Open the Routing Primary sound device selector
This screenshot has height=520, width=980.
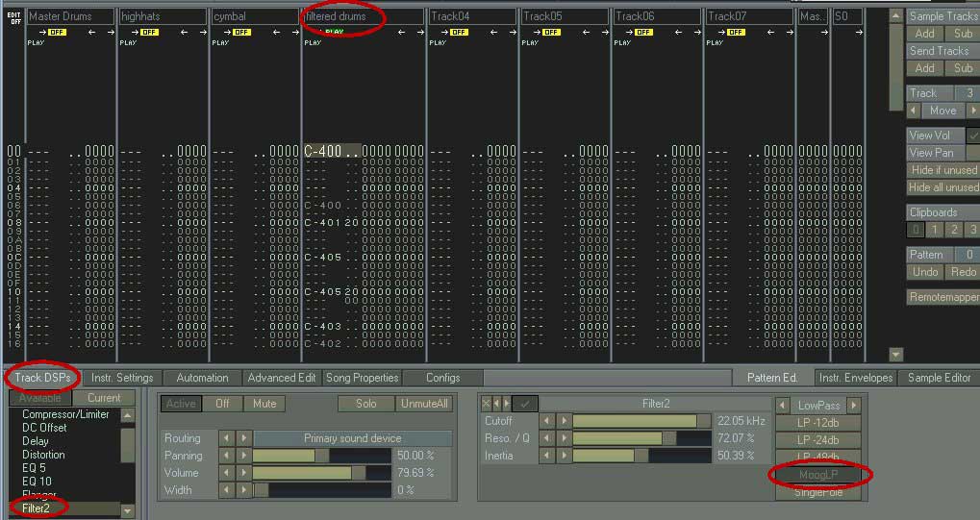pos(352,438)
